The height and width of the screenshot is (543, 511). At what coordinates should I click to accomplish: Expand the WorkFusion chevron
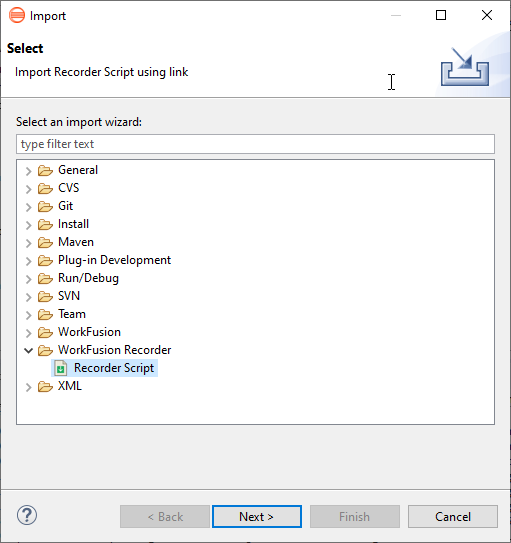[29, 332]
